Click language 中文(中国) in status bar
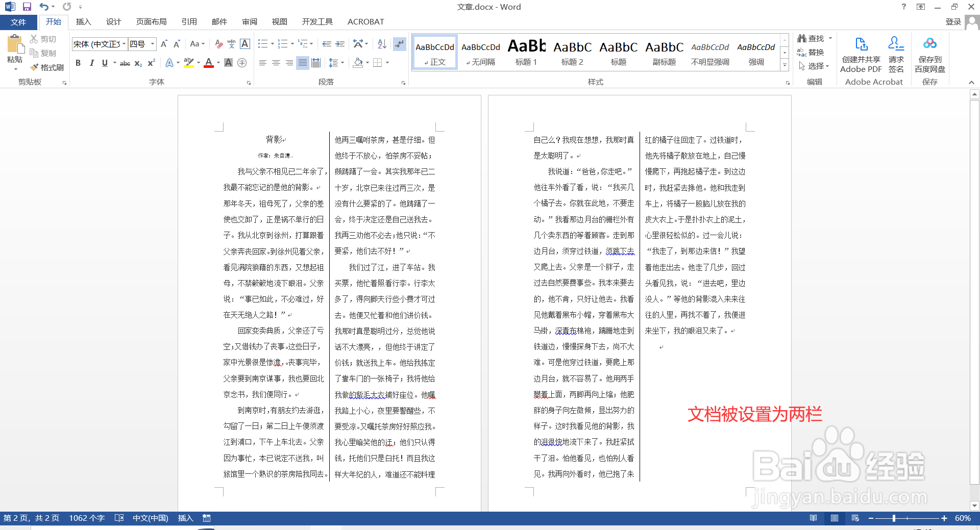 150,518
